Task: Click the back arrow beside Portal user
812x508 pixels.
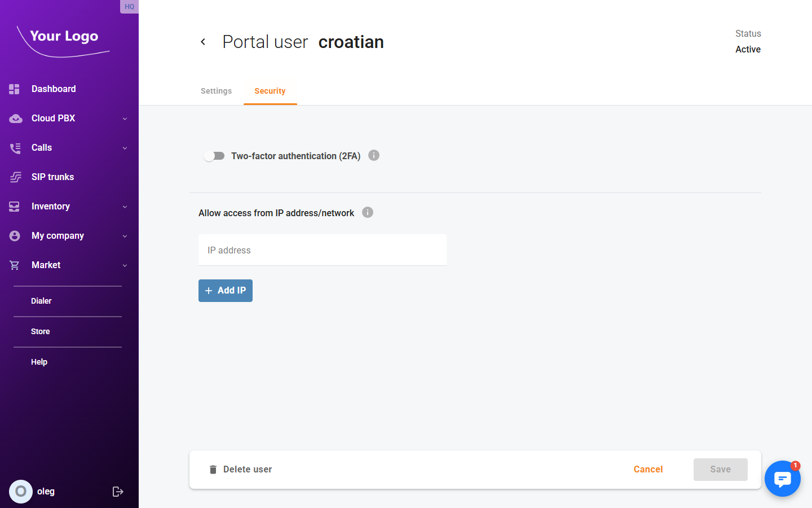Action: pyautogui.click(x=203, y=42)
